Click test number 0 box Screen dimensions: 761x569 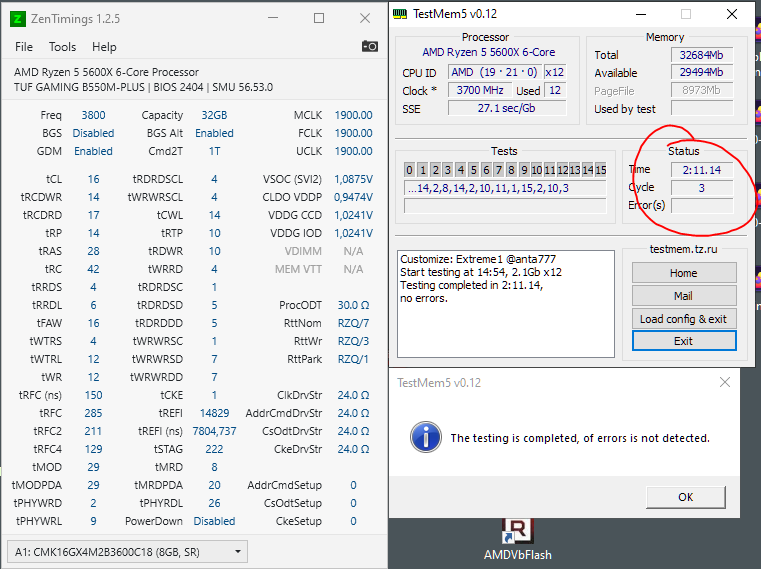[410, 170]
